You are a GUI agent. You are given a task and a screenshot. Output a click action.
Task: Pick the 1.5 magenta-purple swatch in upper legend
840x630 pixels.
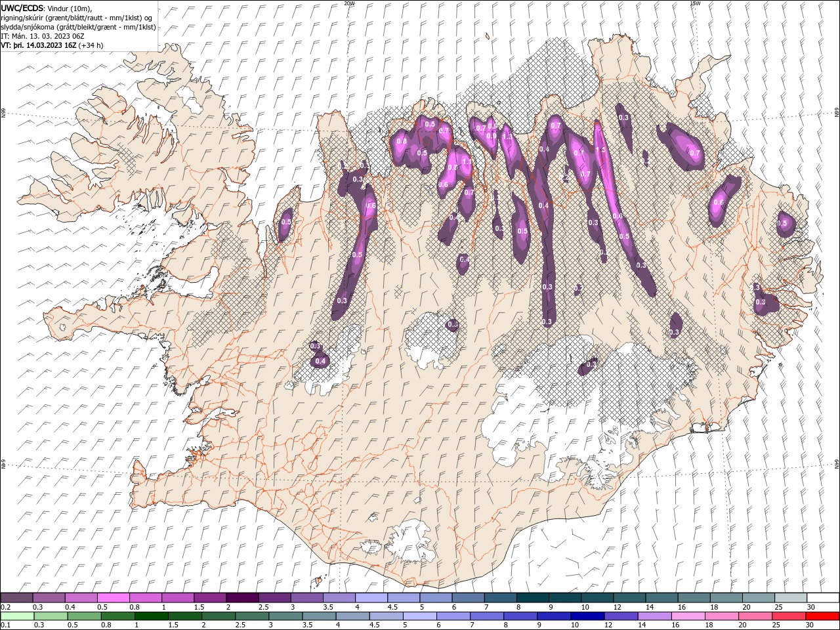(x=210, y=598)
